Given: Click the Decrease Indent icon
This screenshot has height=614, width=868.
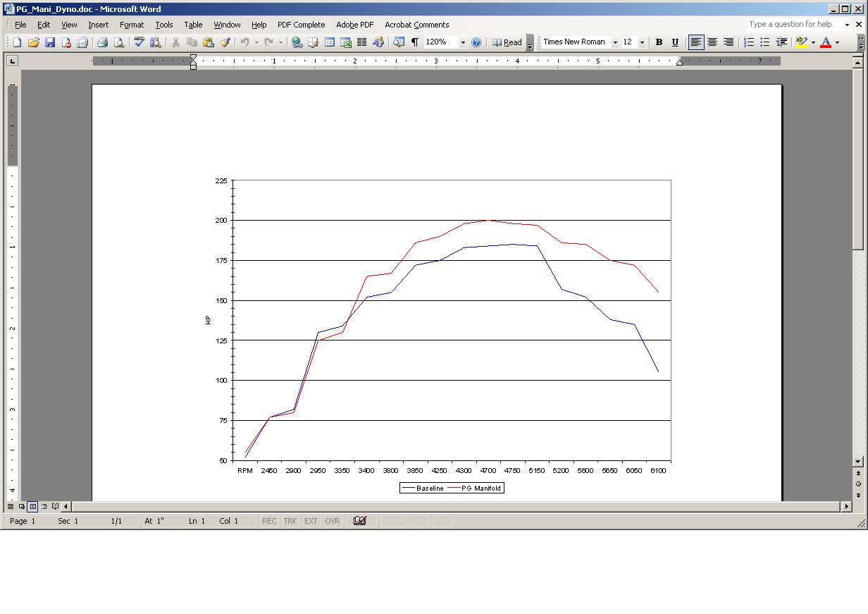Looking at the screenshot, I should [x=781, y=42].
